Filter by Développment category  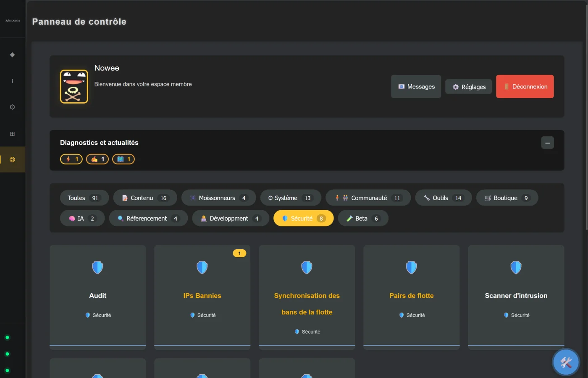231,218
